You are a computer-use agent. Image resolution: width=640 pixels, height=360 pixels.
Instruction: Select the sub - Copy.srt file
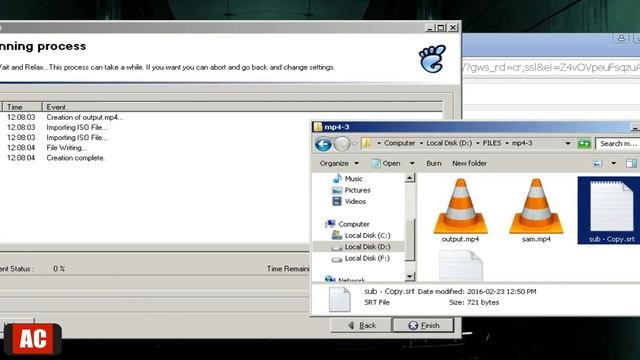click(610, 211)
